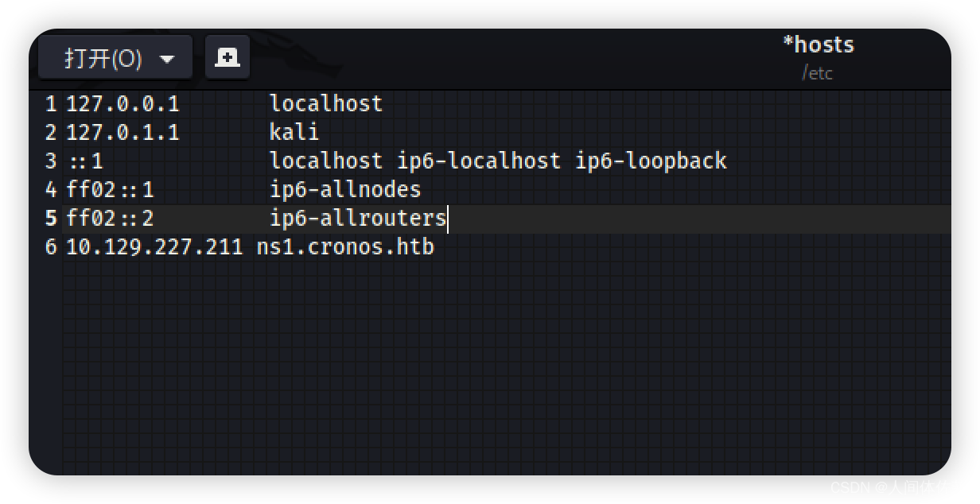
Task: Select line number 3 in the gutter
Action: pos(50,161)
